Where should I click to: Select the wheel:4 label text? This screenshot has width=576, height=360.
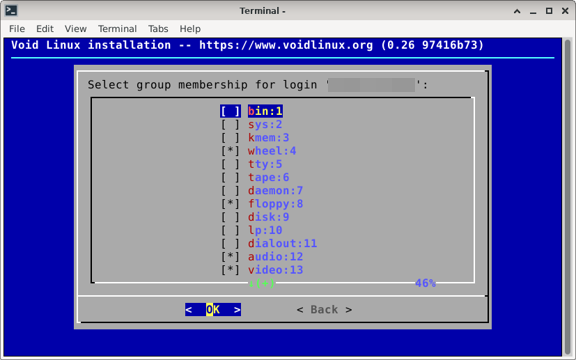(x=272, y=151)
